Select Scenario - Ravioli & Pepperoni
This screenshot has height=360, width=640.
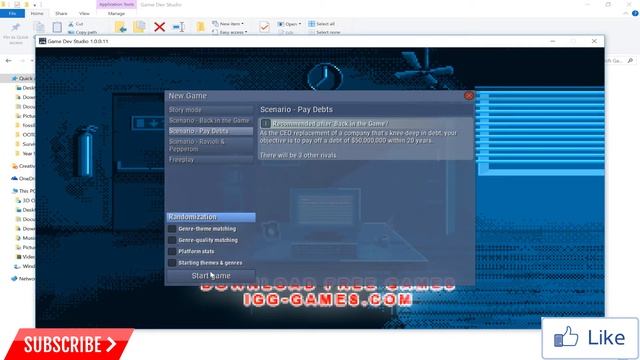click(x=211, y=145)
